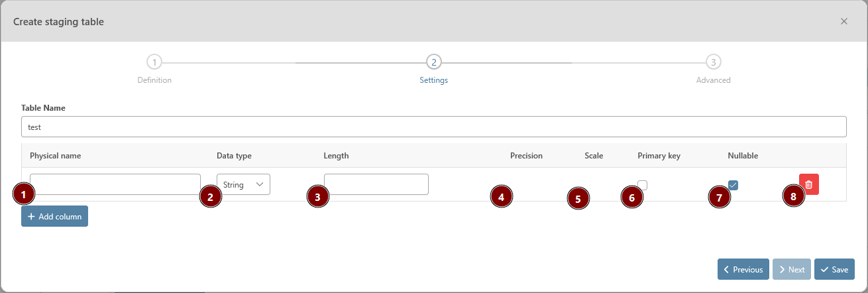The width and height of the screenshot is (868, 293).
Task: Click numbered marker 4 badge
Action: [x=502, y=197]
